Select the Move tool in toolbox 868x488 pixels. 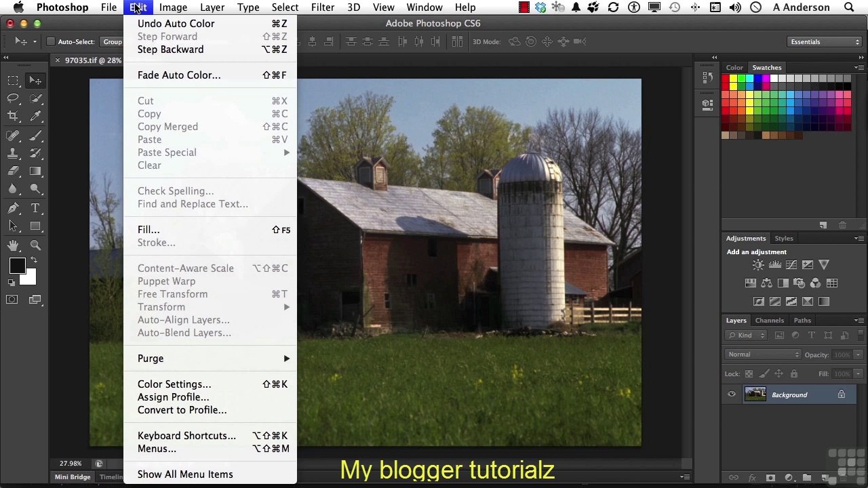tap(35, 81)
